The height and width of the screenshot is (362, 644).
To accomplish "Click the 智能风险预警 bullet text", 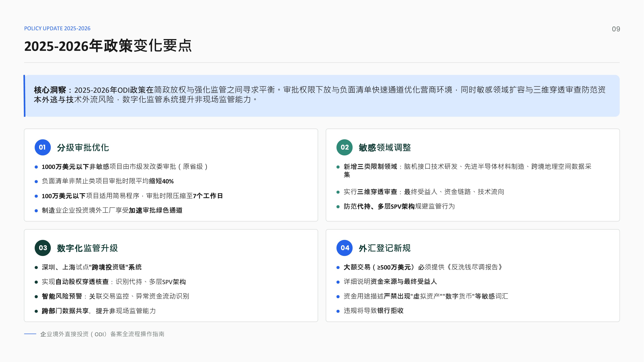I will point(115,296).
